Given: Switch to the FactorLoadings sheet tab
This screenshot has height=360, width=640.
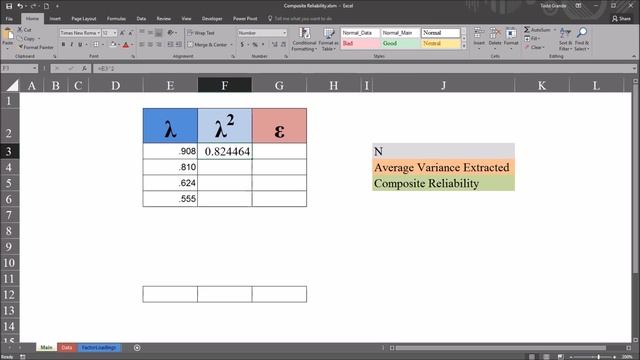Looking at the screenshot, I should (99, 348).
